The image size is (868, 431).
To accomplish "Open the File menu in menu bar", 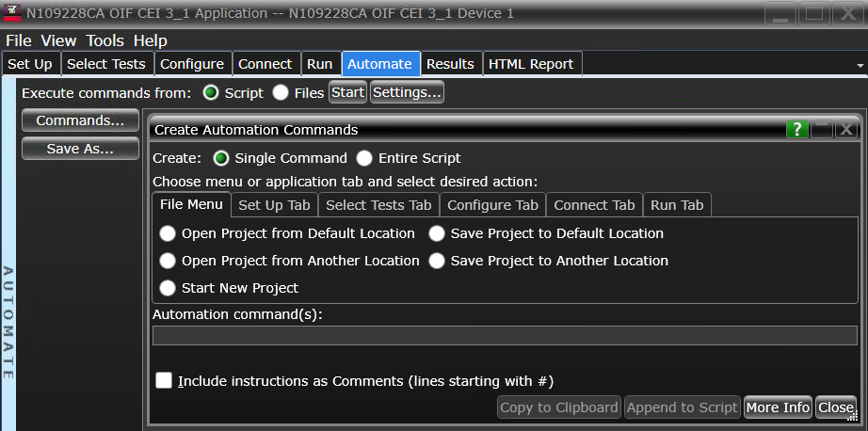I will coord(19,40).
